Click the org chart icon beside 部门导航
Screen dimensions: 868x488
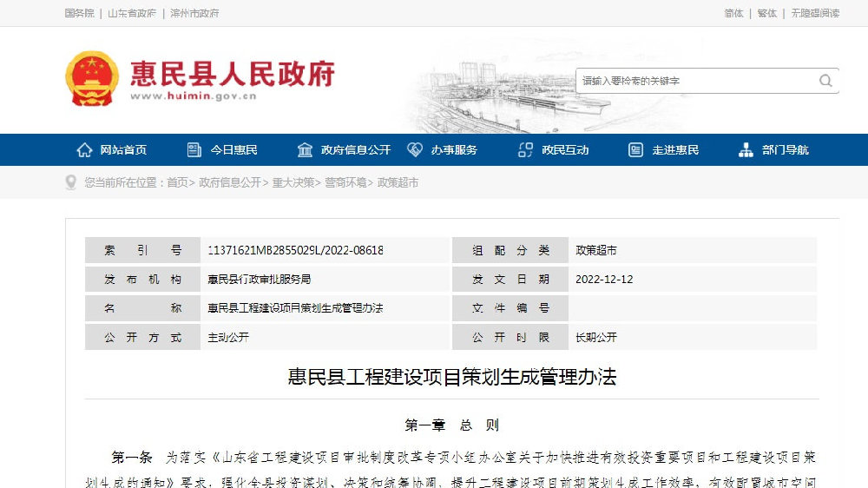(x=746, y=149)
